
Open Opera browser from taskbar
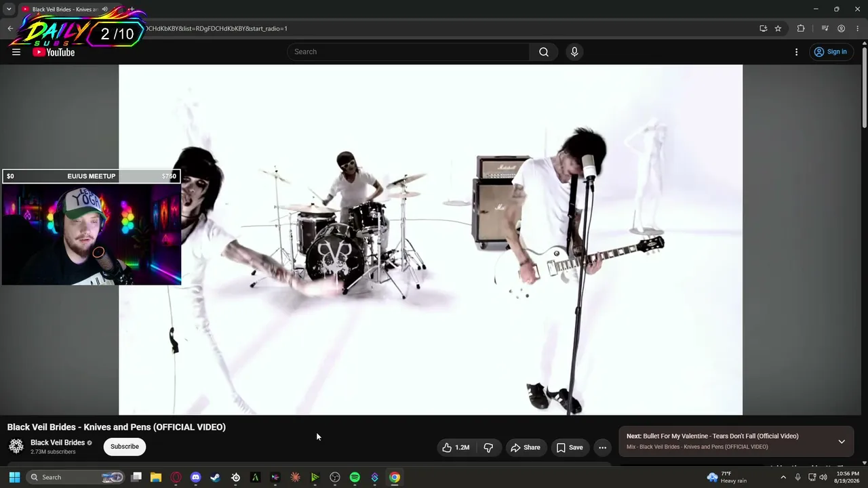coord(176,477)
